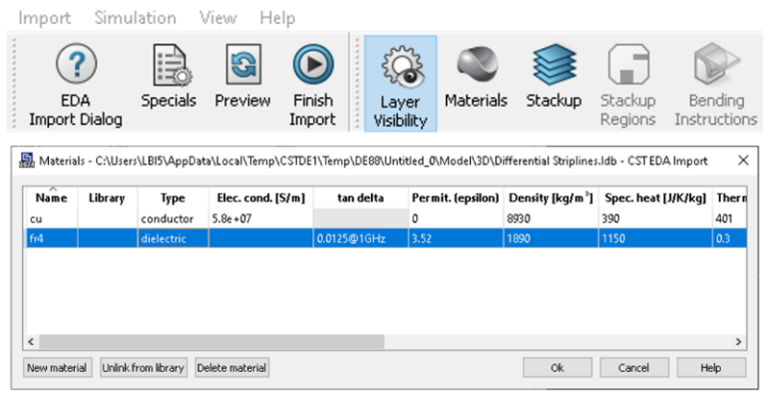Click the 0.0125@1GHz tan delta cell
The width and height of the screenshot is (768, 394).
coord(360,239)
